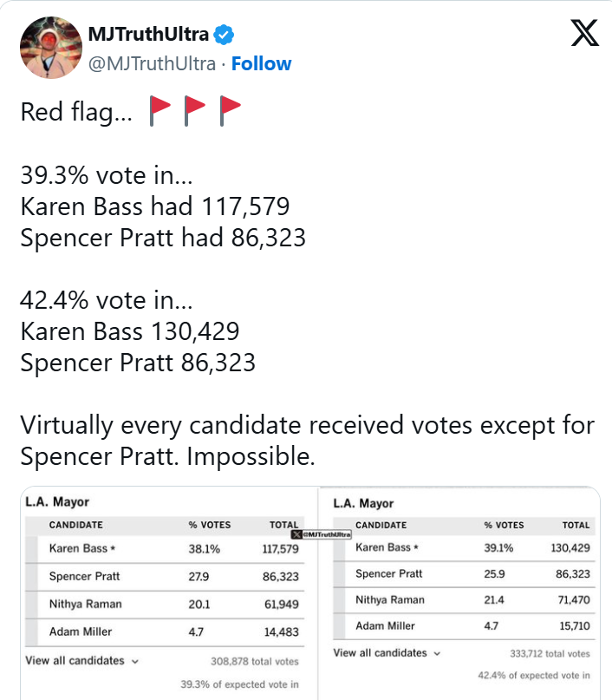Click the small watermark X logo between tables

coord(296,534)
